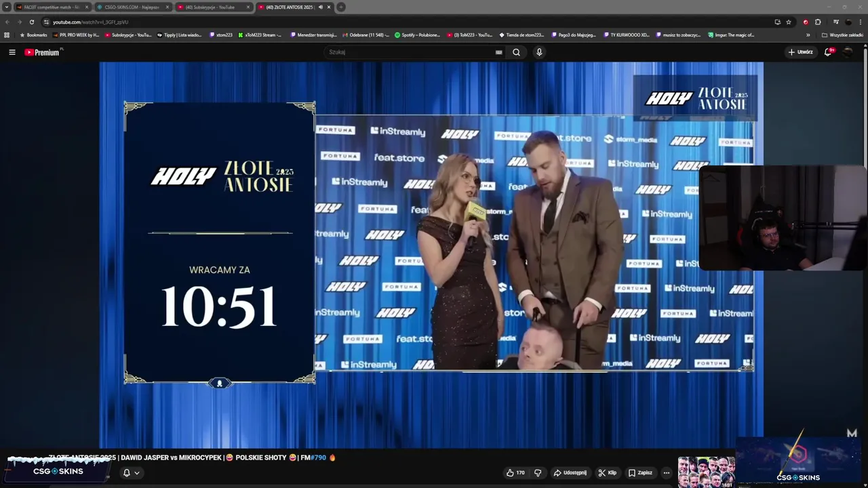This screenshot has width=868, height=488.
Task: Open Chrome extensions puzzle icon
Action: point(818,22)
